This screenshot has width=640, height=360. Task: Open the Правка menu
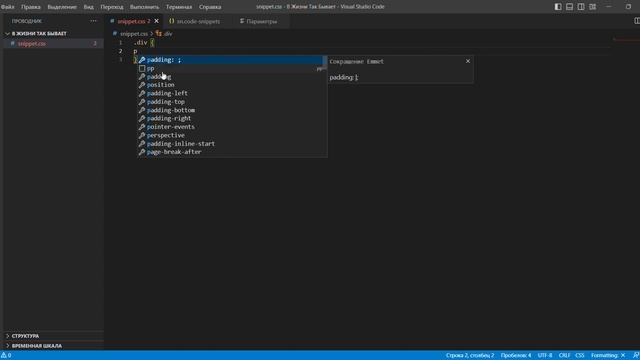[31, 7]
